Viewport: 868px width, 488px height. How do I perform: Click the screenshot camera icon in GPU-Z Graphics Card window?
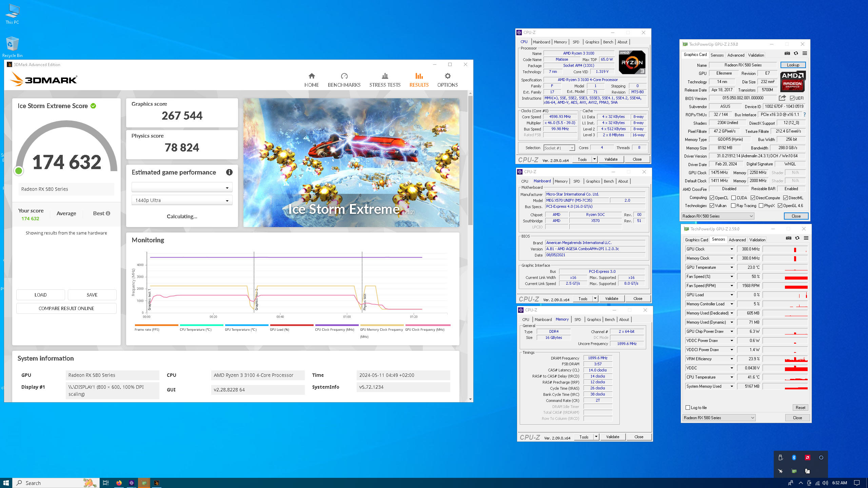coord(787,54)
